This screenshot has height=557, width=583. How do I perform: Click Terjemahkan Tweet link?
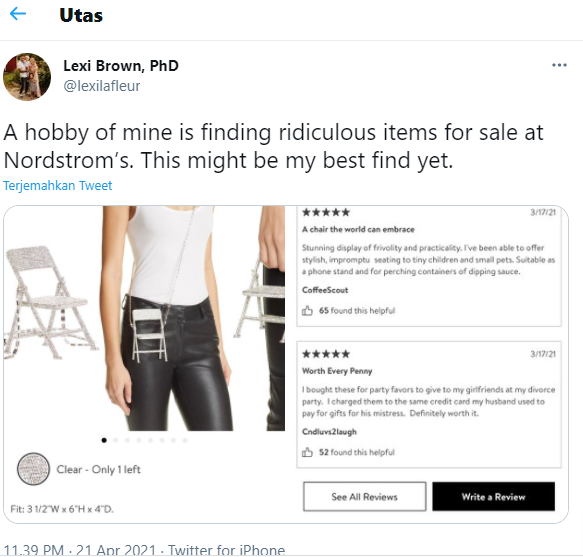(58, 185)
